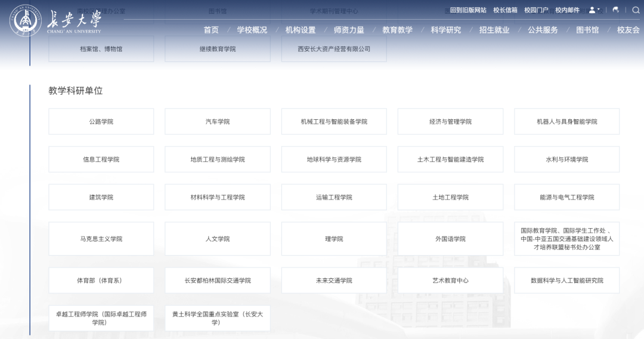Go to 地质工程与测绘学院
This screenshot has width=644, height=339.
pos(218,159)
